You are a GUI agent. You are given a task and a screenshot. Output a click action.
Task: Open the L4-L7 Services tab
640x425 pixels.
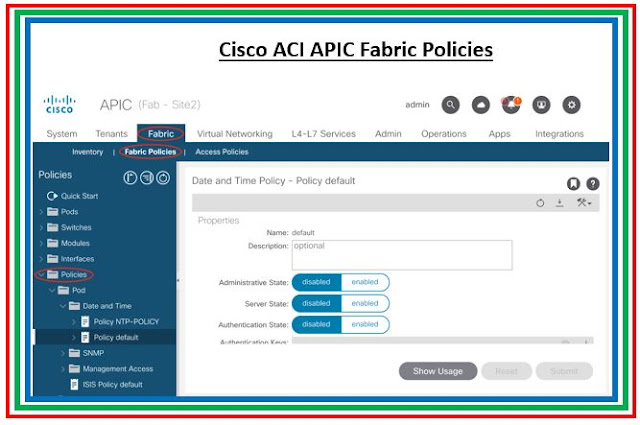point(323,134)
